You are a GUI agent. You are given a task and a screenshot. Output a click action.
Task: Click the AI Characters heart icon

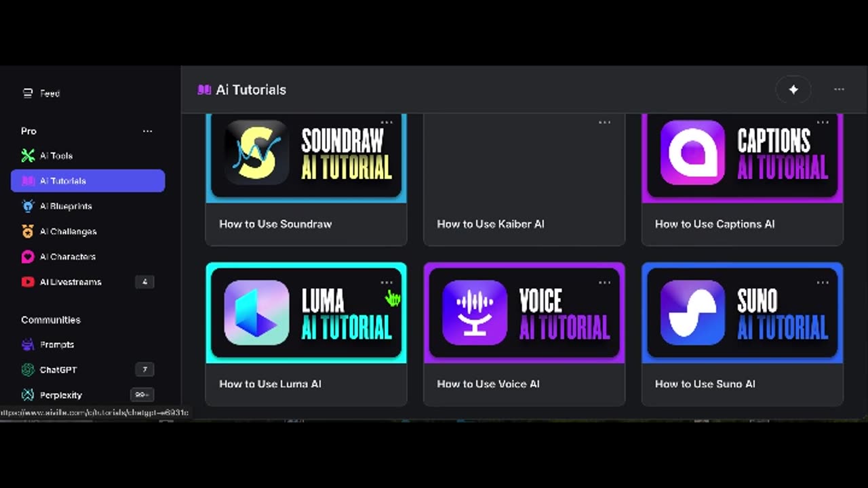click(28, 257)
